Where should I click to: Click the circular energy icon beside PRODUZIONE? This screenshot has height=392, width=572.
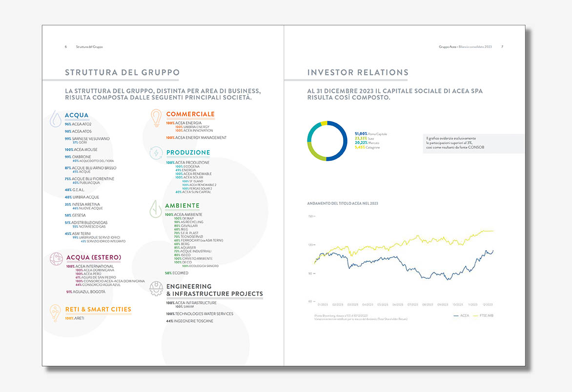click(x=156, y=153)
